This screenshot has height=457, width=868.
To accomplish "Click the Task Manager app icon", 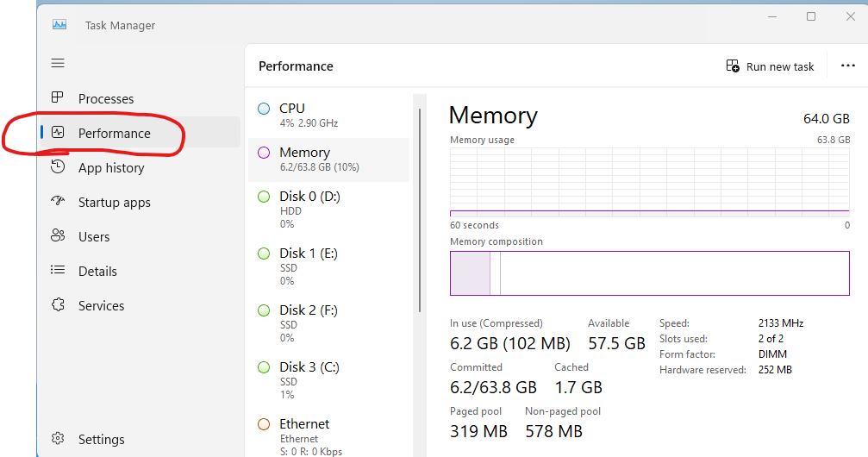I will click(59, 24).
